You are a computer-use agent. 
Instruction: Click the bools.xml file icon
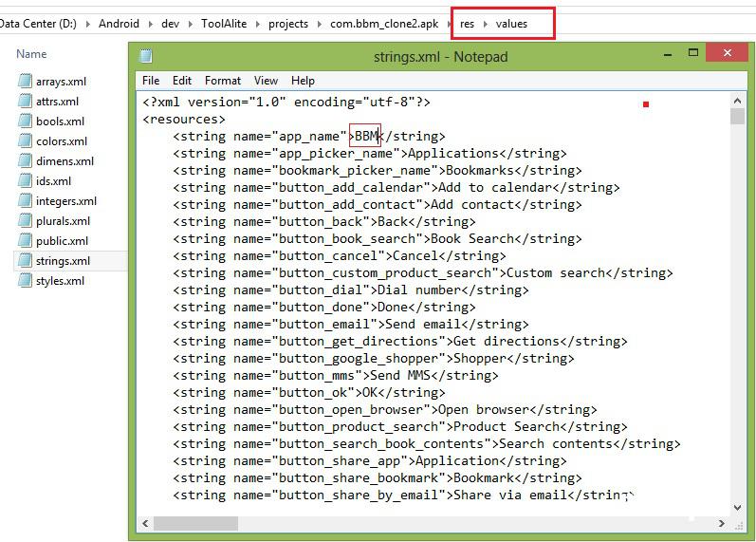(25, 121)
